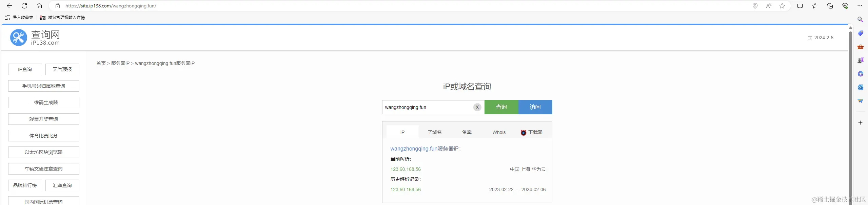Open the 下载器 tab

tap(531, 132)
